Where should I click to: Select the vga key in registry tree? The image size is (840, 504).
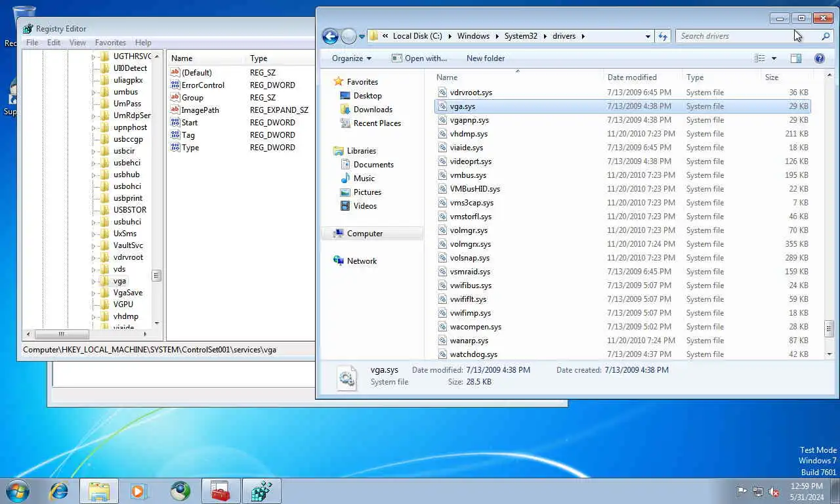point(119,281)
